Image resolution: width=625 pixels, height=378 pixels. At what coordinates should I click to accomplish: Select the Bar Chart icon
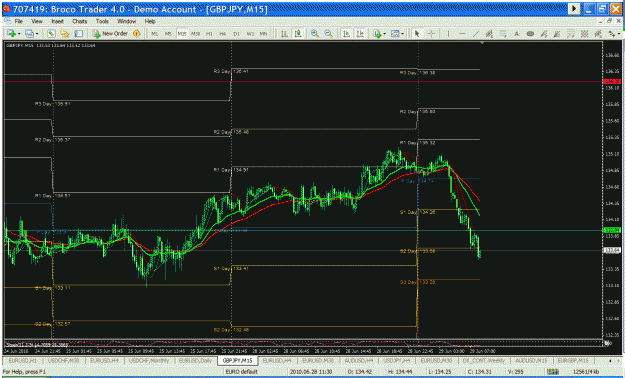(284, 34)
